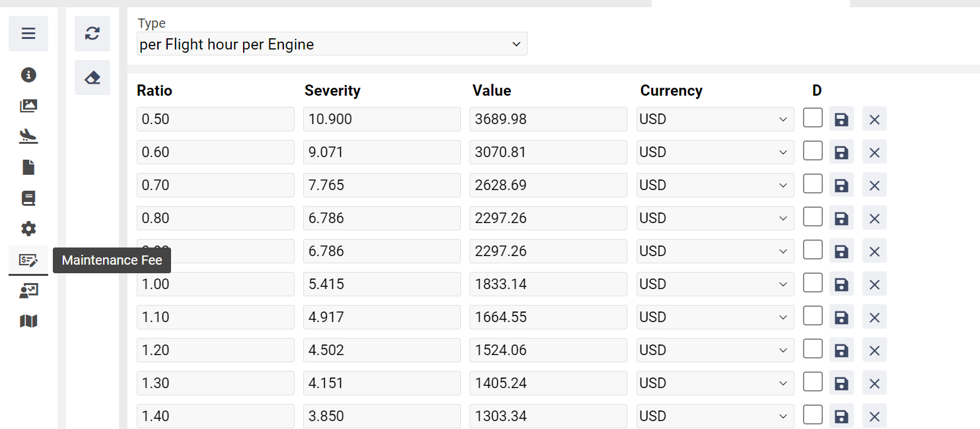Enable D checkbox for ratio 1.20 row
Image resolution: width=980 pixels, height=429 pixels.
point(812,349)
